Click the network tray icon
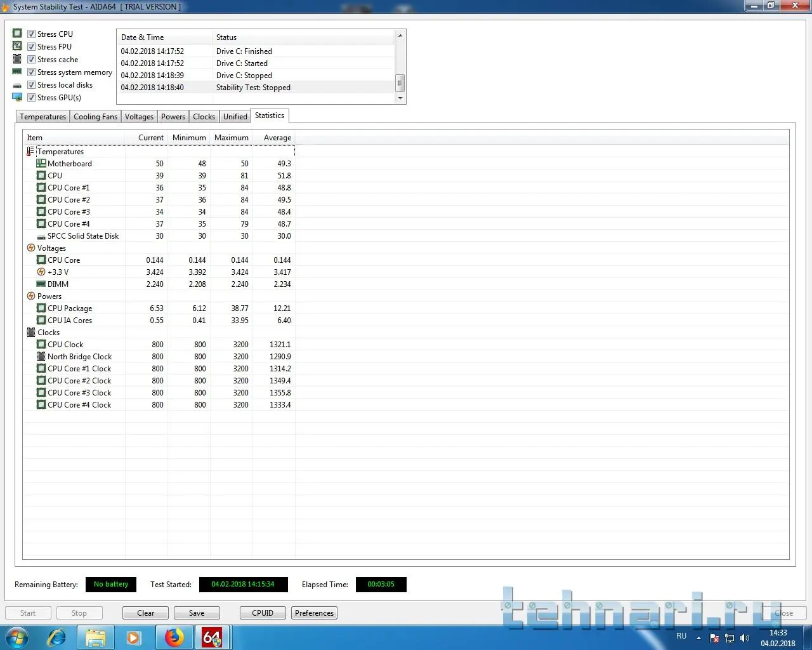 730,638
